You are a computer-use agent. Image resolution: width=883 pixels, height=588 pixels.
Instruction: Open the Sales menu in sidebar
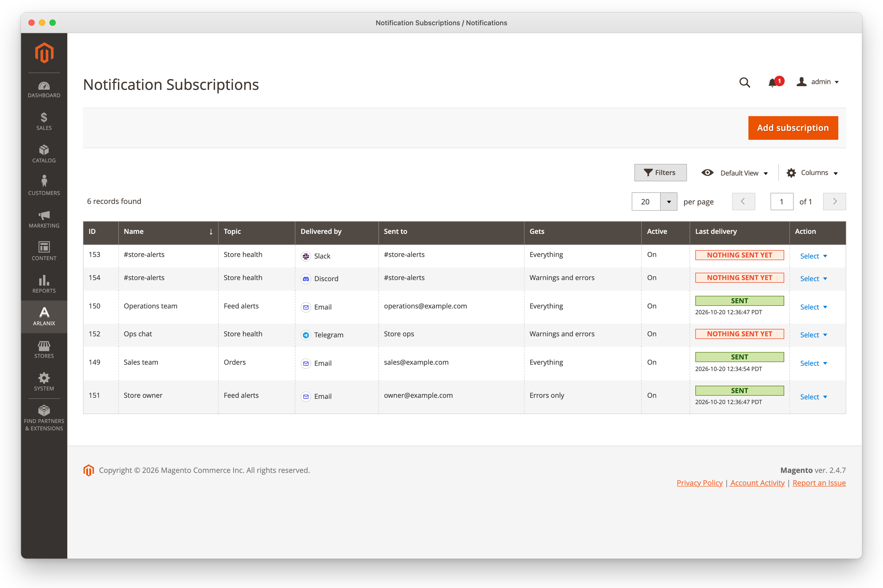tap(44, 121)
